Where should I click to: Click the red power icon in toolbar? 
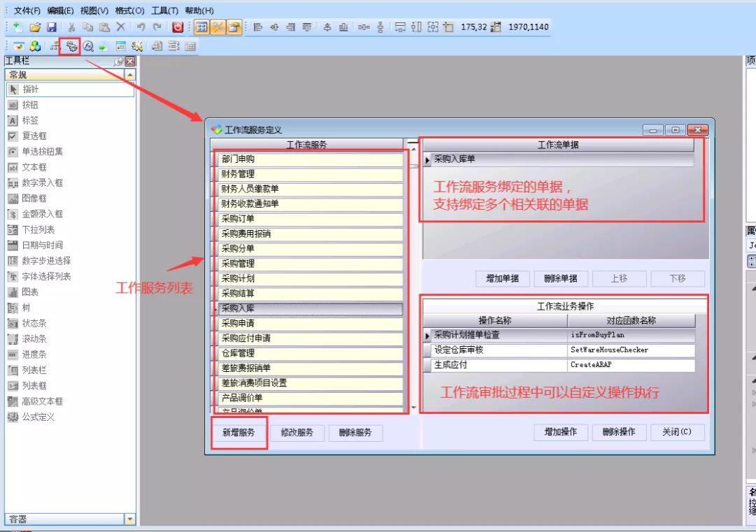pyautogui.click(x=178, y=27)
